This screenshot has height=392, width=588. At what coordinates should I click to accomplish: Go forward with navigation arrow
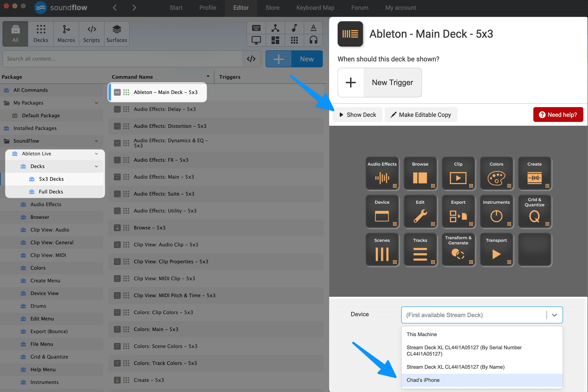click(134, 8)
